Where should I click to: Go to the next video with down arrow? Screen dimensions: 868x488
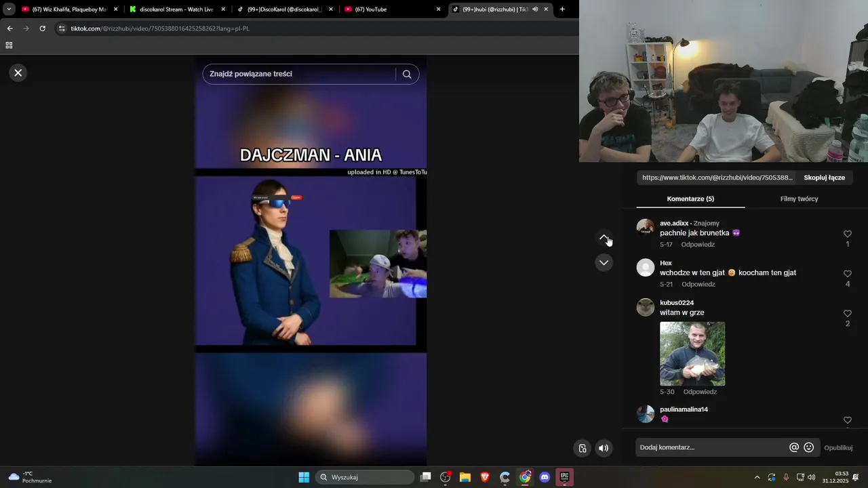click(604, 262)
